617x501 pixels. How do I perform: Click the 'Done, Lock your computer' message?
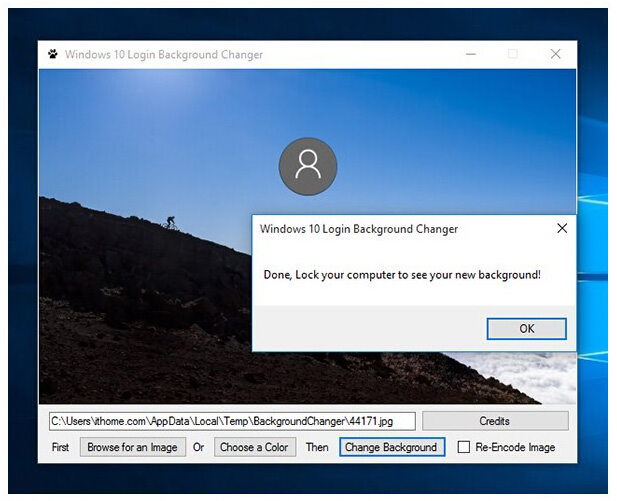(402, 275)
